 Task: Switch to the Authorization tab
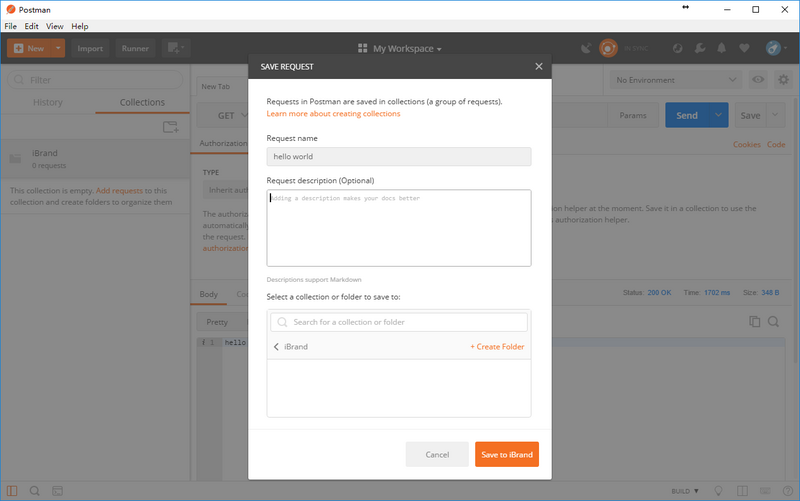(x=222, y=143)
